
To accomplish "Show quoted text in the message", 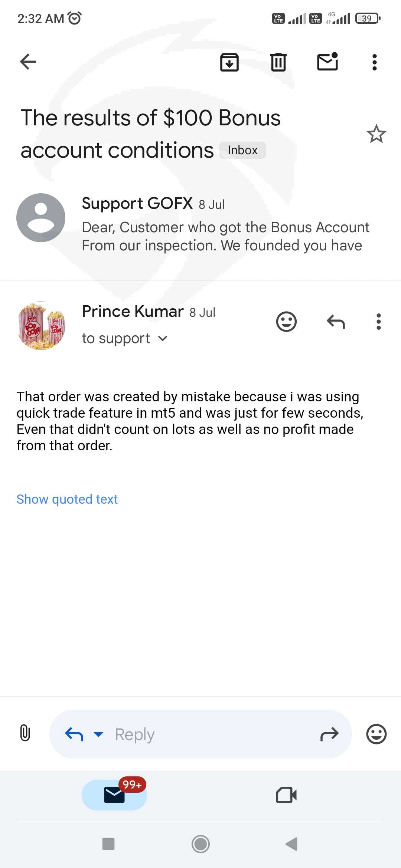I will coord(67,499).
